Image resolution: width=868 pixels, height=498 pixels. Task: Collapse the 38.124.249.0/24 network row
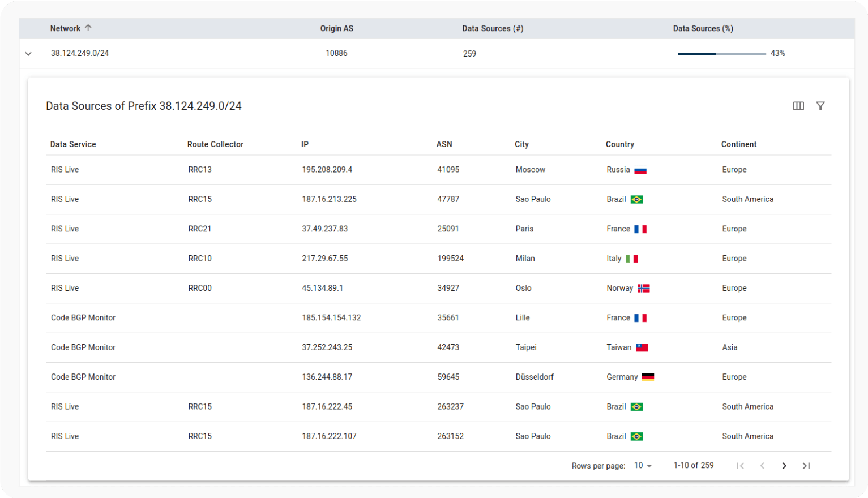(x=28, y=54)
